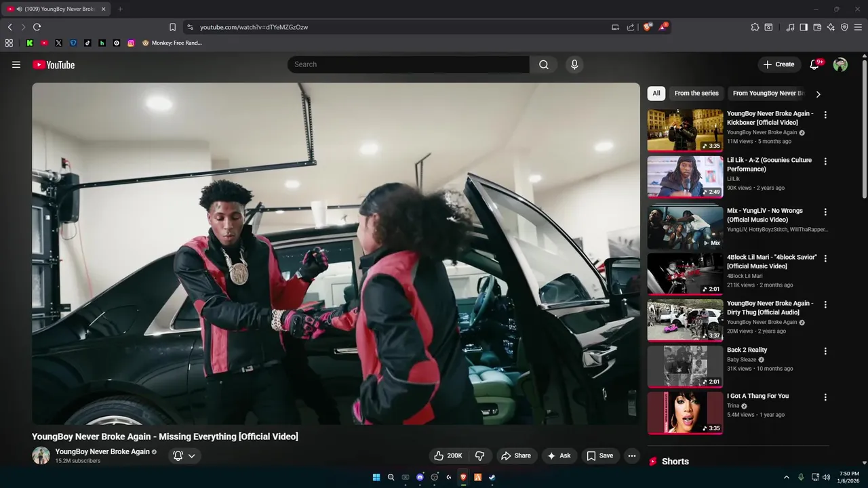
Task: Select From YoungBoy Never Broke chip
Action: pyautogui.click(x=768, y=94)
